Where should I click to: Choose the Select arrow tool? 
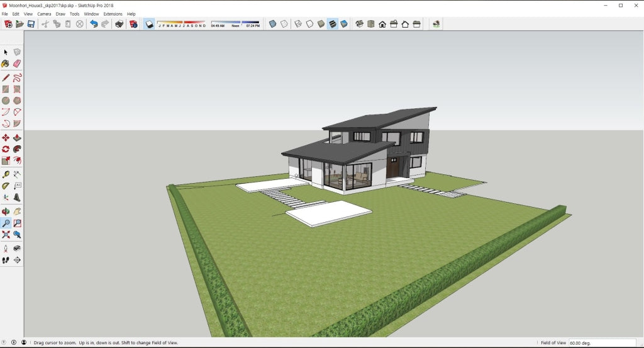click(x=6, y=52)
